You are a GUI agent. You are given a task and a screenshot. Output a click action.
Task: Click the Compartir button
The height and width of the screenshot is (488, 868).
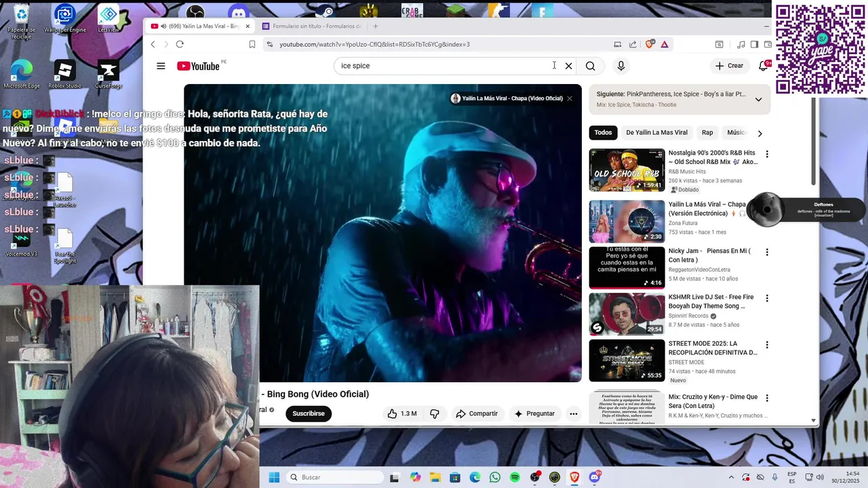(477, 413)
